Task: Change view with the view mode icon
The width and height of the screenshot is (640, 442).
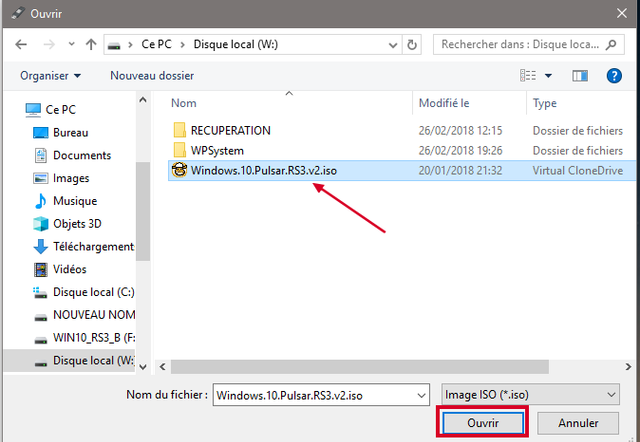Action: (x=528, y=76)
